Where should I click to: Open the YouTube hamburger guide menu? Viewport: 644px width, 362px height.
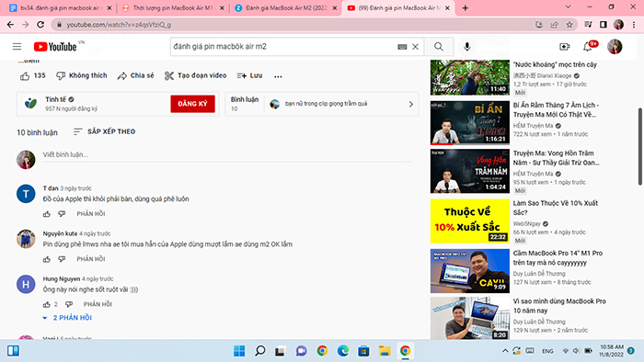pyautogui.click(x=17, y=46)
